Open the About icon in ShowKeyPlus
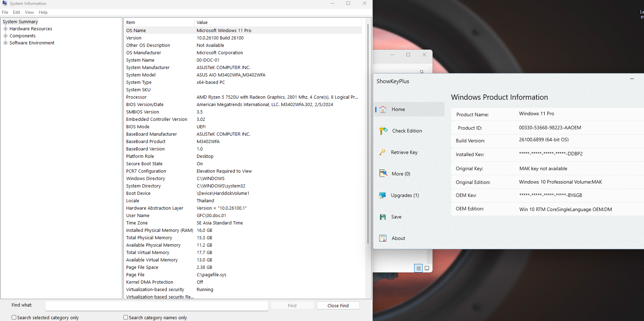This screenshot has width=644, height=321. point(383,238)
